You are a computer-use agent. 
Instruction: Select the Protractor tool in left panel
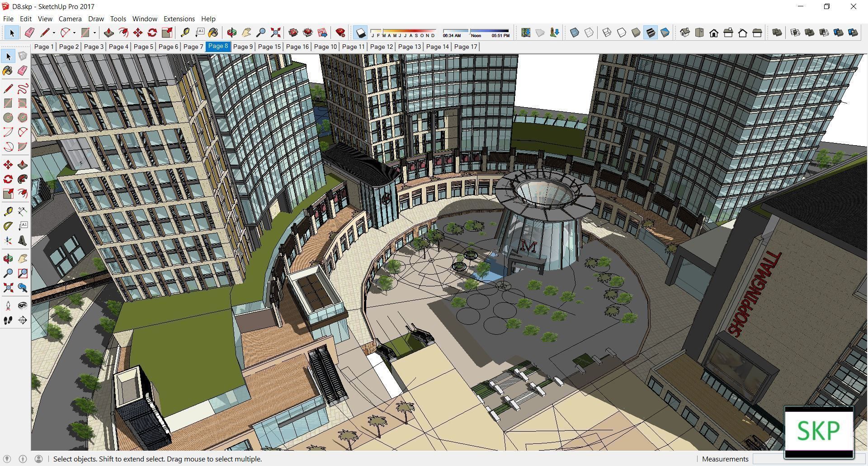(8, 226)
